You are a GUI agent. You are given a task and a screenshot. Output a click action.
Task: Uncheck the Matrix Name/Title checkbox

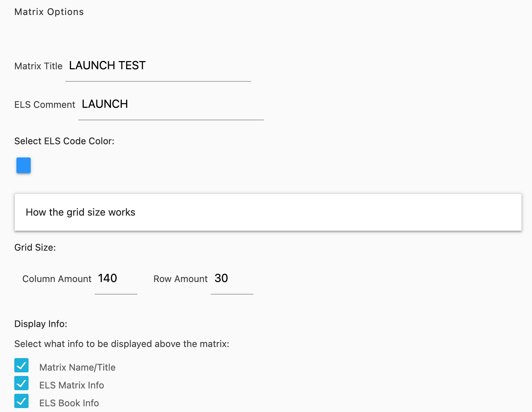pyautogui.click(x=21, y=366)
